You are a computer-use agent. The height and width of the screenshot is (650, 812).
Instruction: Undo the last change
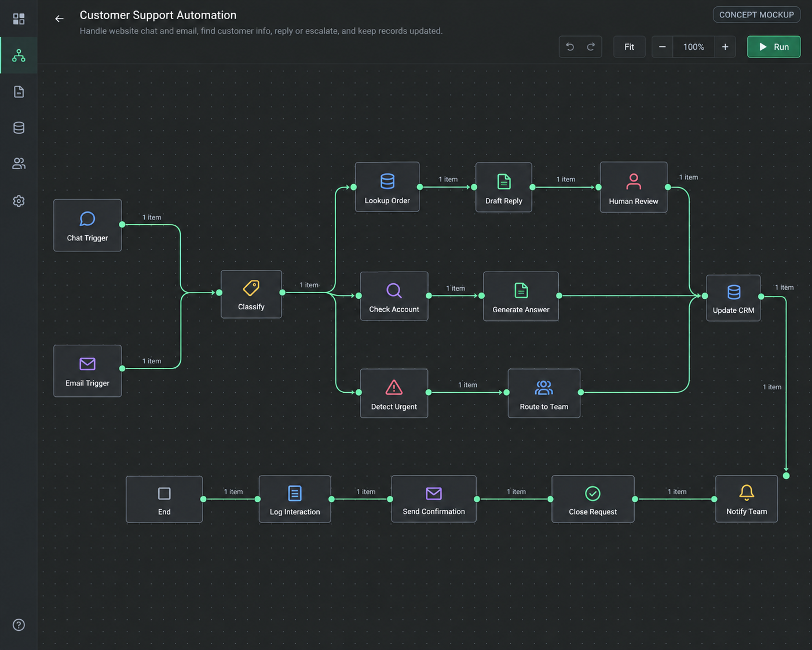pos(570,47)
